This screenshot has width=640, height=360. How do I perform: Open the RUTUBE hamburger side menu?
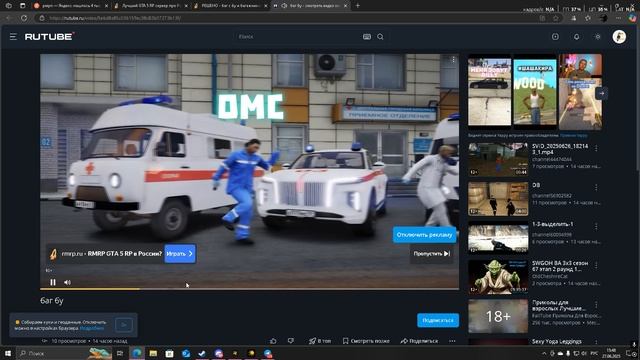(13, 37)
